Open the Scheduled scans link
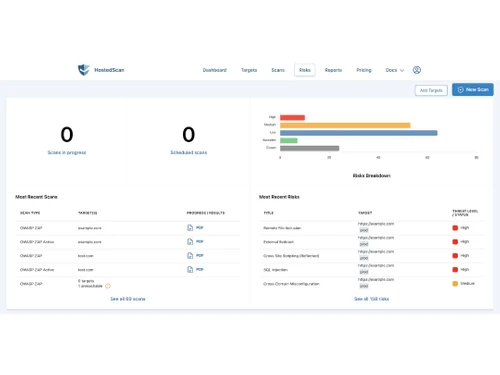This screenshot has width=500, height=375. 189,152
